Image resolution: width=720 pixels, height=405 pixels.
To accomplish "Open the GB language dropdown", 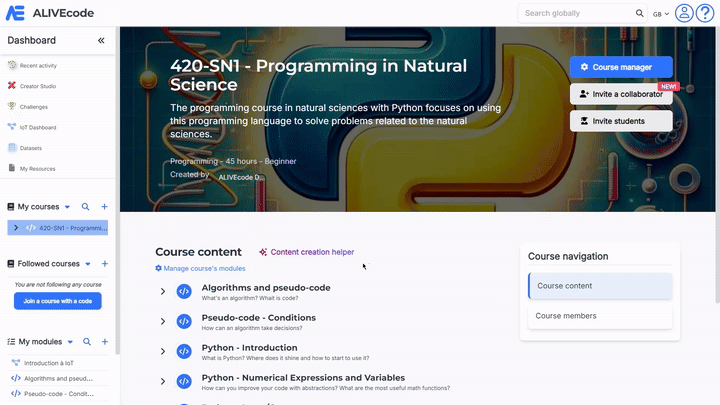I will [661, 14].
